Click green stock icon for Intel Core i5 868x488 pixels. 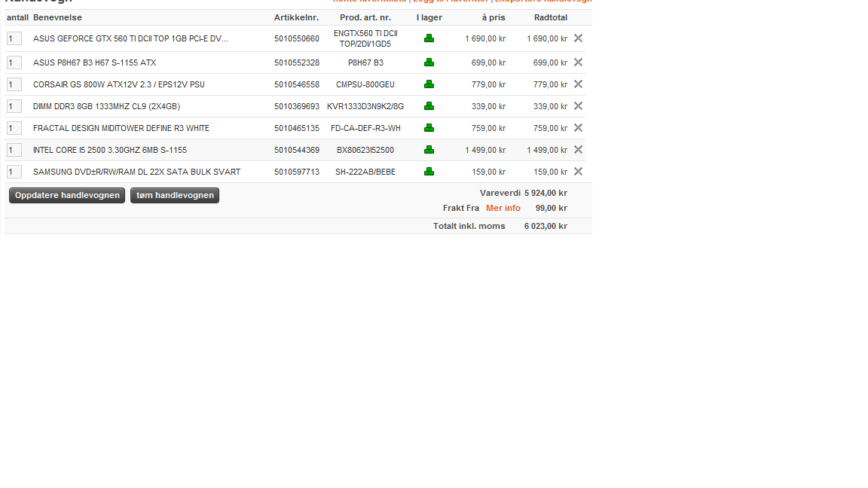429,149
